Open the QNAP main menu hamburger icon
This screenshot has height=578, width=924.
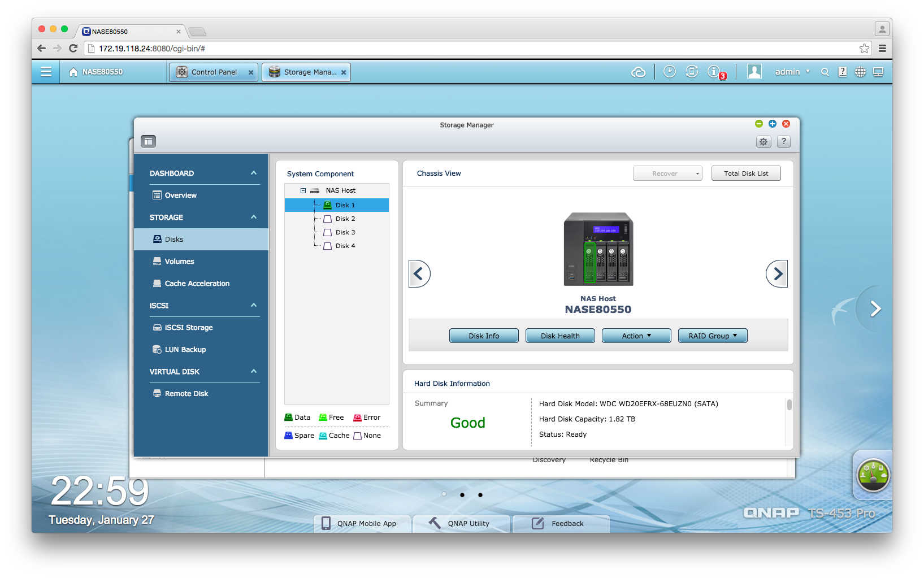(x=46, y=72)
